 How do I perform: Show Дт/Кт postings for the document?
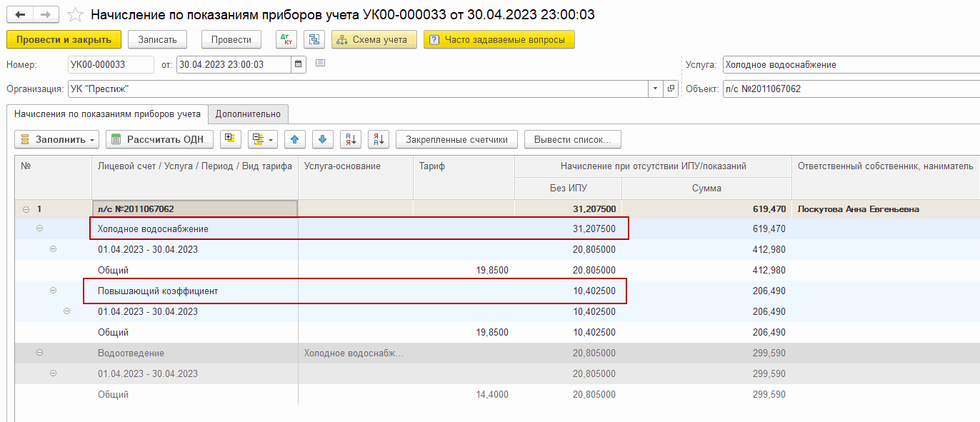pyautogui.click(x=286, y=40)
